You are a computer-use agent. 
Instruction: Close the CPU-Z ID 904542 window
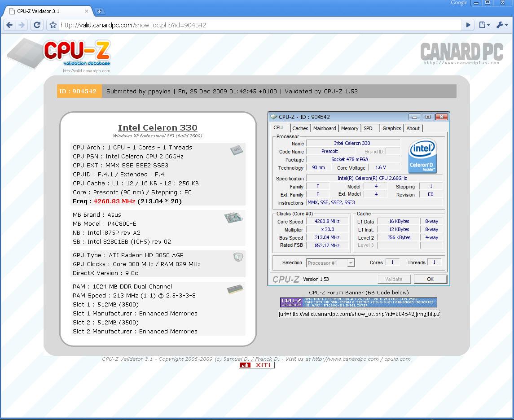click(442, 117)
